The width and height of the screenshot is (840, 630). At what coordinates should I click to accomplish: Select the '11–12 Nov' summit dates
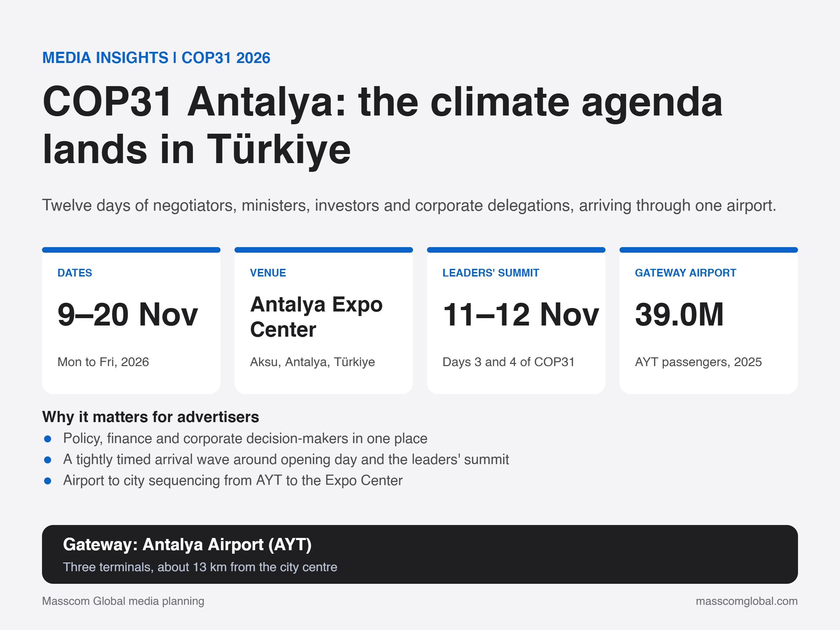click(x=521, y=314)
